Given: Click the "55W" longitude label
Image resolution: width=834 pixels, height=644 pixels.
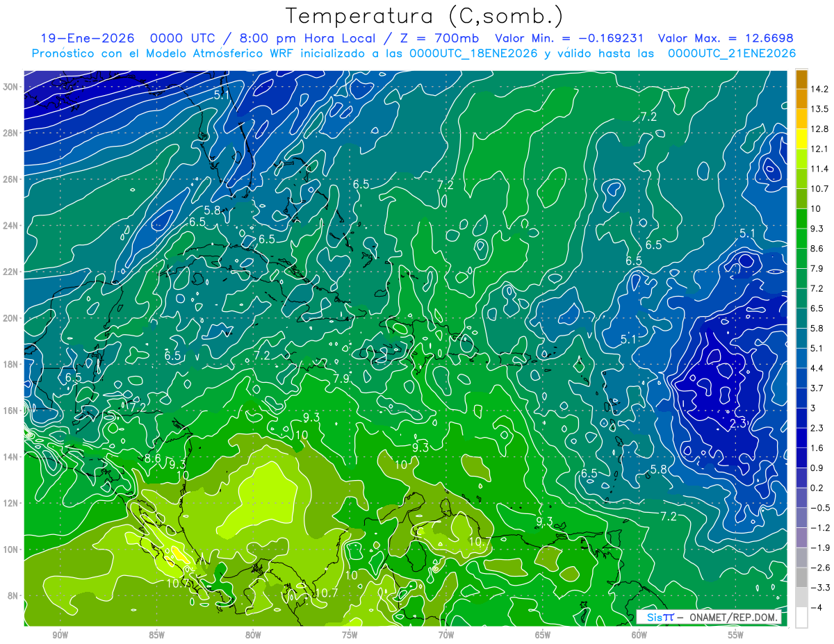Looking at the screenshot, I should pos(736,635).
